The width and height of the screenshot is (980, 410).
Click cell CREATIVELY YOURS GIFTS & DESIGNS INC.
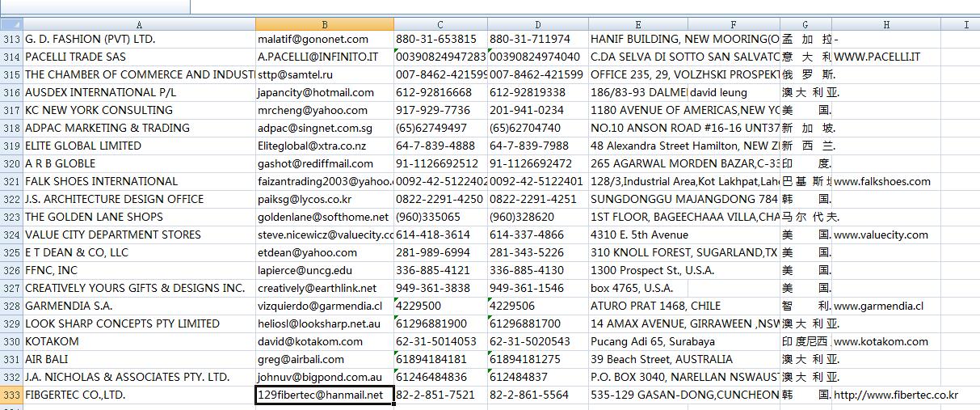pos(140,288)
